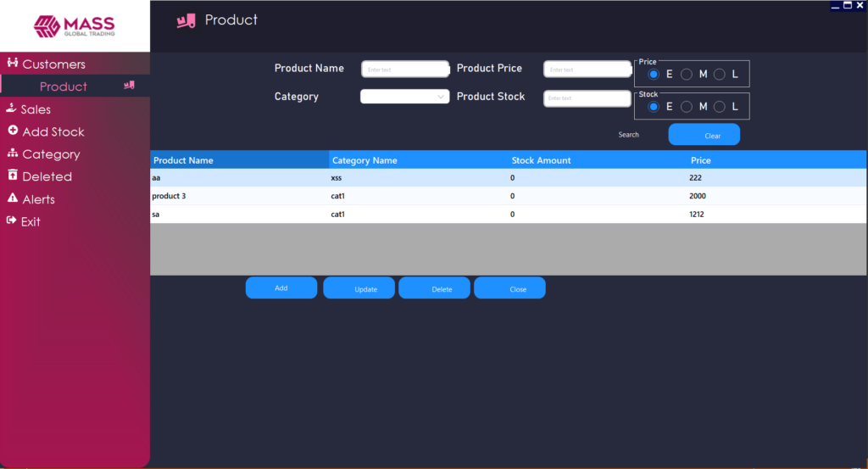Image resolution: width=868 pixels, height=469 pixels.
Task: Open the Category dropdown list
Action: tap(404, 97)
